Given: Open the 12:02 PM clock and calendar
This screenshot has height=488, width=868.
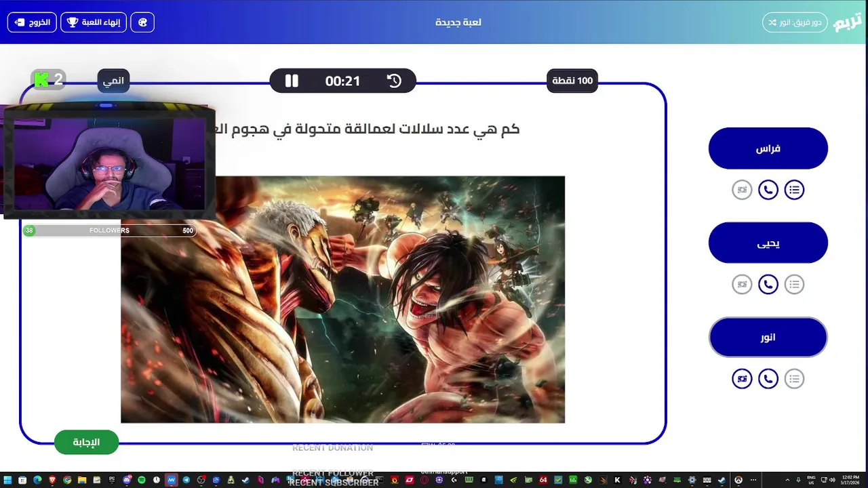Looking at the screenshot, I should click(x=850, y=480).
